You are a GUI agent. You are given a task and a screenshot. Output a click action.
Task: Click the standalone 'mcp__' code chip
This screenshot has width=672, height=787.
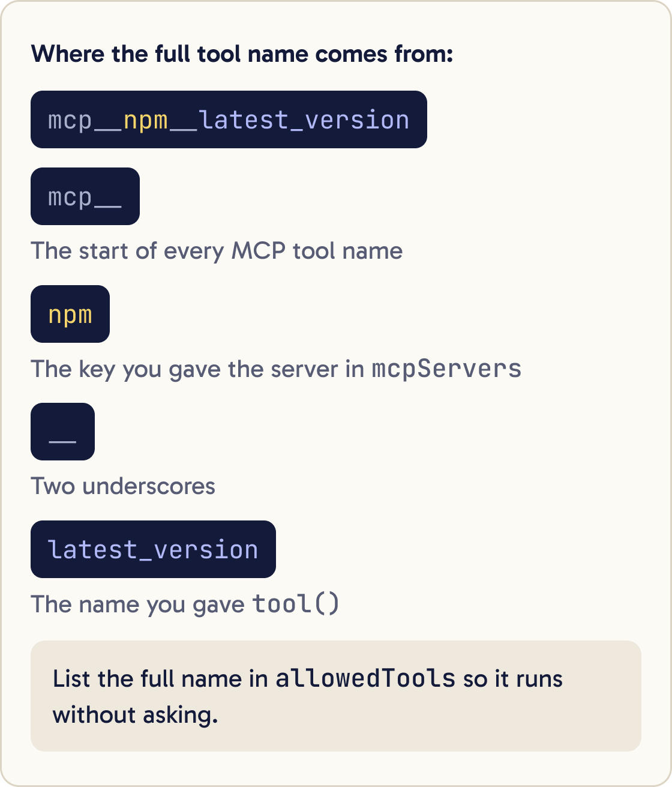[x=85, y=196]
